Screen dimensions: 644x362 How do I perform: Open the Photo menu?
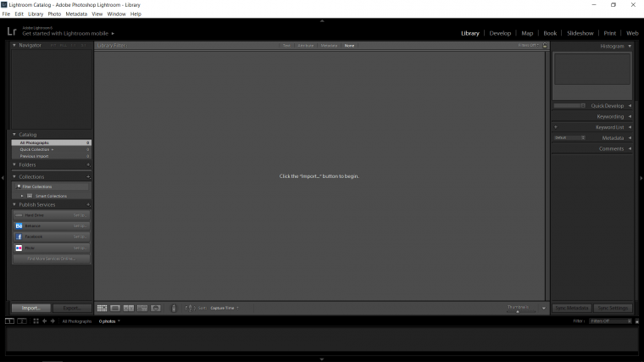(x=54, y=14)
